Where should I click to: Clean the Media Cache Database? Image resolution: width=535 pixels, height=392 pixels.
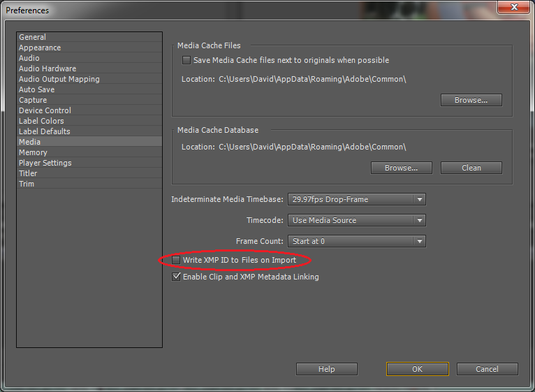point(471,168)
